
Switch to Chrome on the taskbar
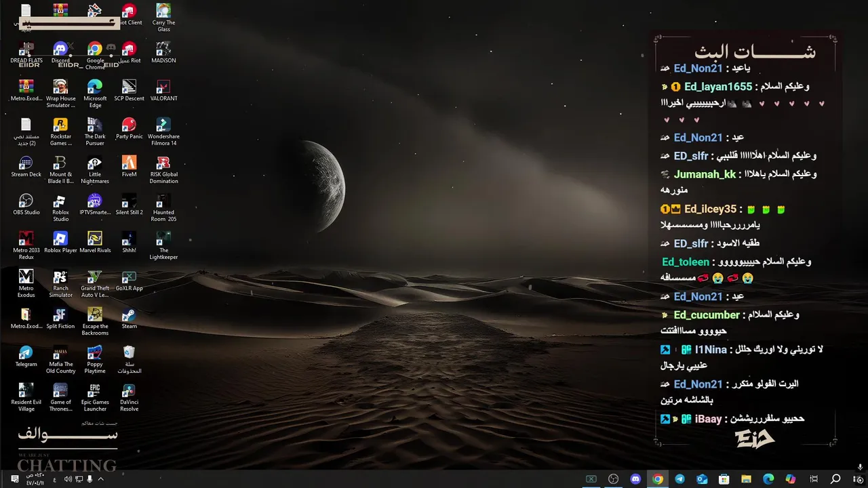[657, 479]
